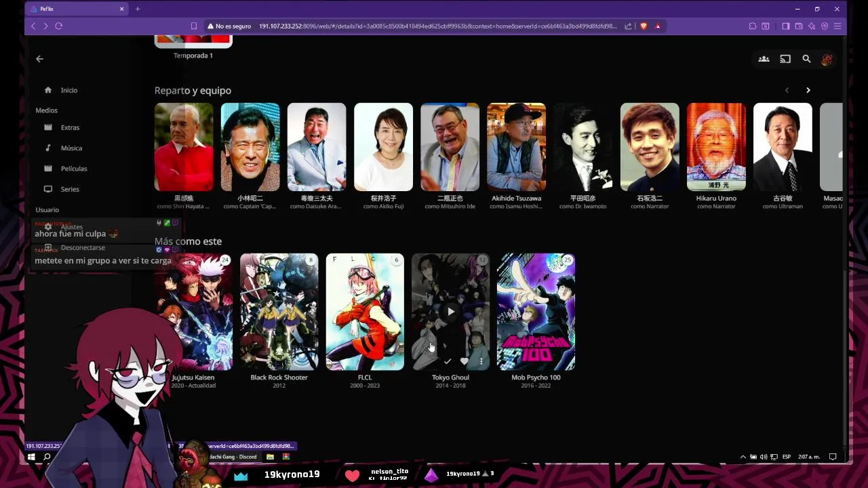Reload the page in the browser

(x=59, y=26)
